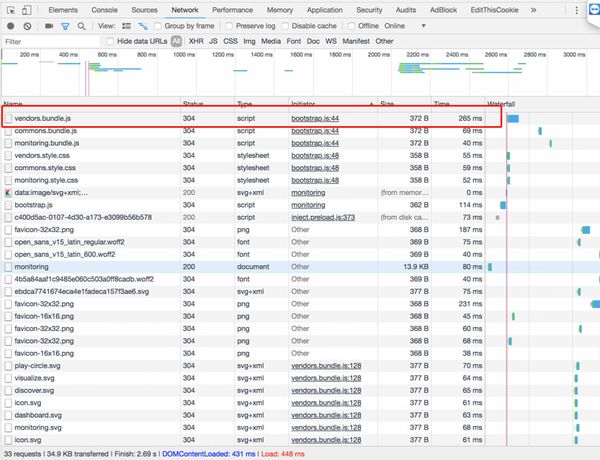Open the Performance tab
The height and width of the screenshot is (460, 600).
point(232,9)
